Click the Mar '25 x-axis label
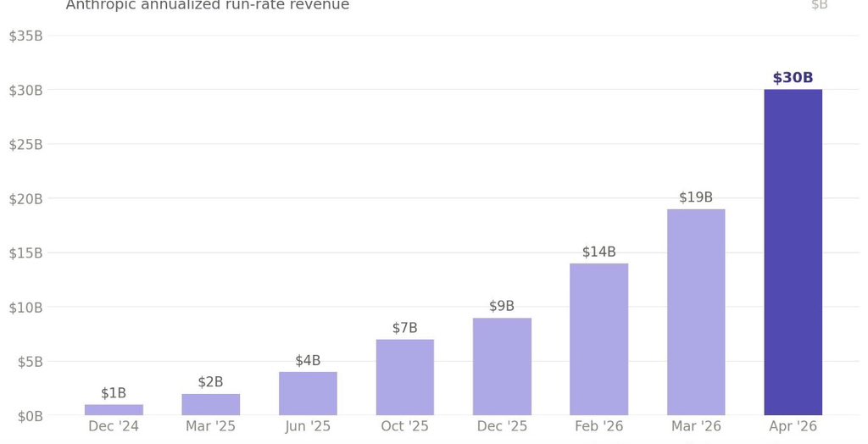Image resolution: width=868 pixels, height=444 pixels. coord(210,426)
